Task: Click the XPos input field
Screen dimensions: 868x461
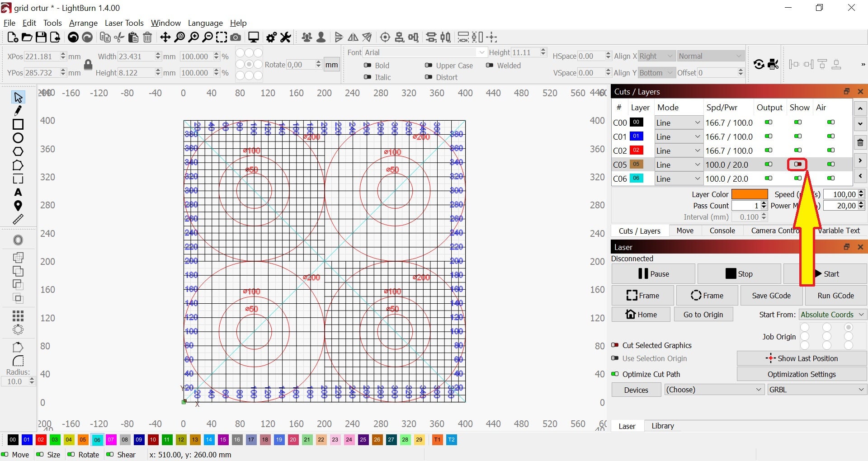Action: coord(42,56)
